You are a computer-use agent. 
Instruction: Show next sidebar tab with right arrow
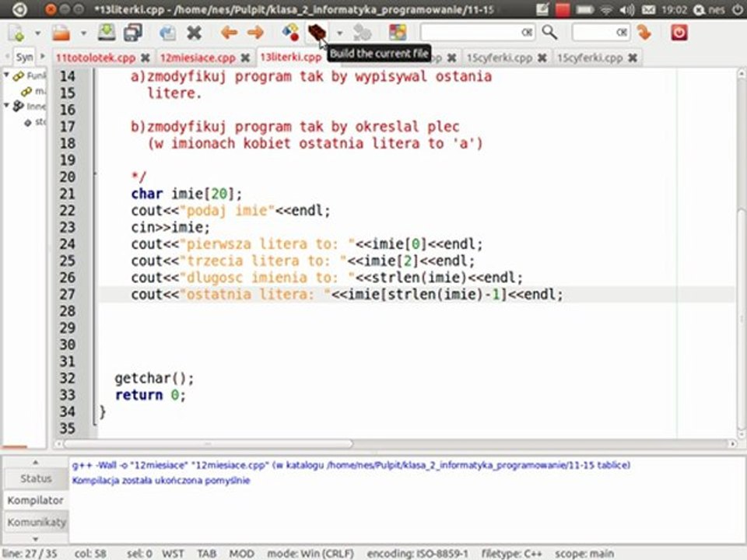42,57
